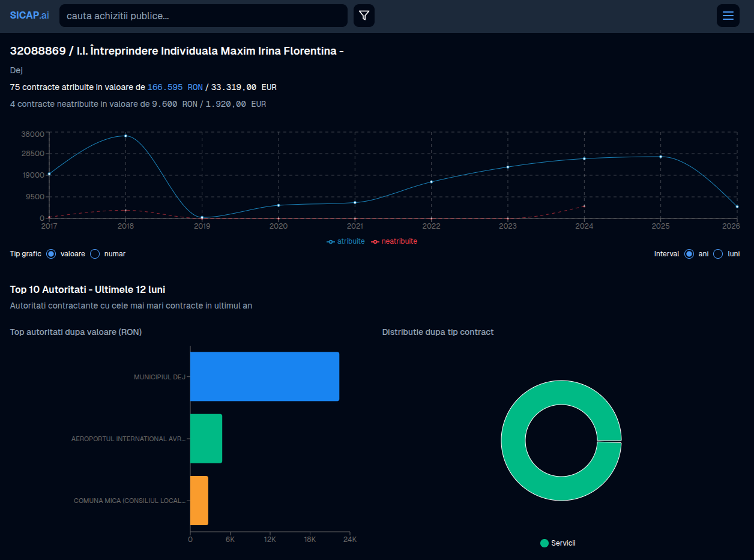This screenshot has width=754, height=560.
Task: Focus the public procurement search field
Action: click(x=203, y=16)
